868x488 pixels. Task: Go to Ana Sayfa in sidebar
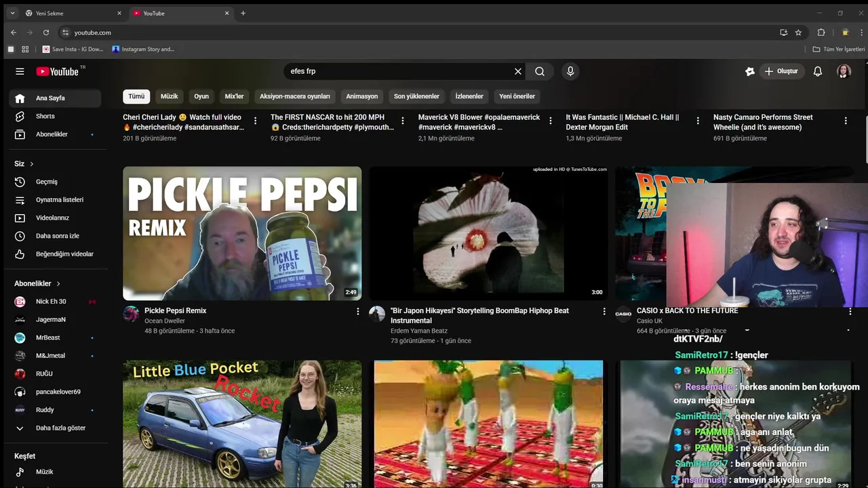click(55, 98)
